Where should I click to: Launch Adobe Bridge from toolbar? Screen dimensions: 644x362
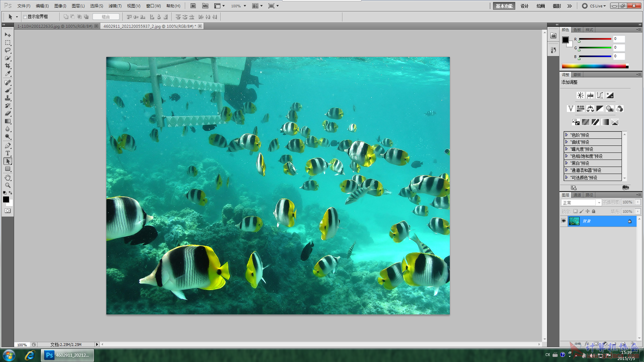(193, 6)
